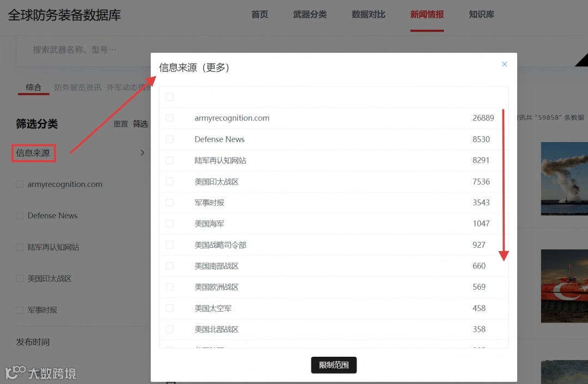The image size is (588, 384).
Task: Check 美国印太战区 in the dialog list
Action: [169, 181]
